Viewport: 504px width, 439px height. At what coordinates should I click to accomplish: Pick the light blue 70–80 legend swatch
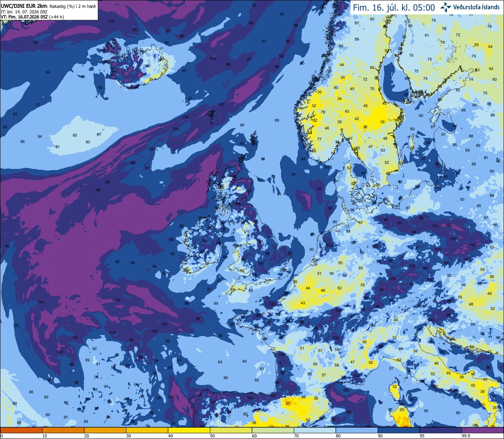click(x=315, y=430)
